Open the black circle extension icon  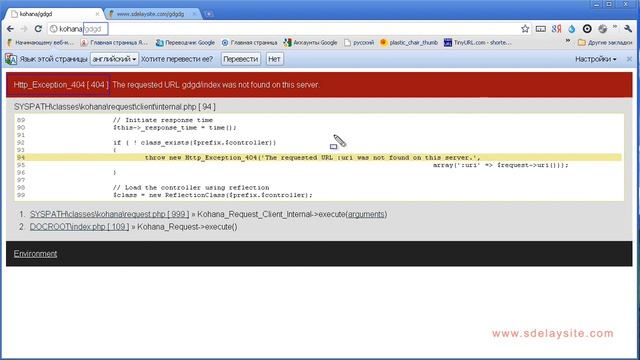[x=587, y=29]
